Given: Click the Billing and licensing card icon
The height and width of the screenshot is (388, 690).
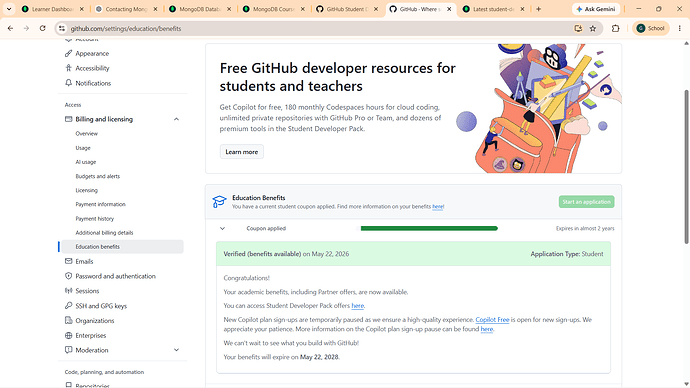Looking at the screenshot, I should (x=68, y=119).
